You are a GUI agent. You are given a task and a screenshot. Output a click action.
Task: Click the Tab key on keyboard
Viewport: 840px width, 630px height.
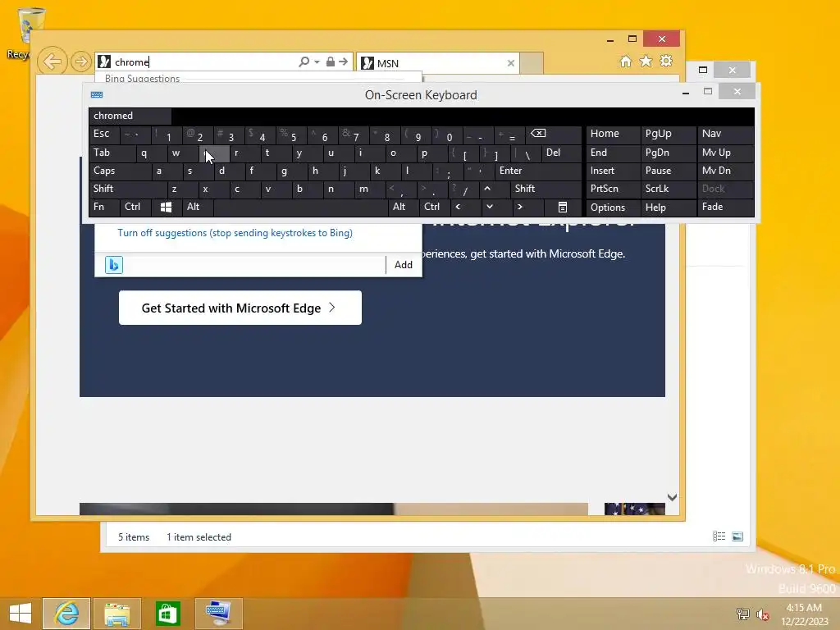112,153
